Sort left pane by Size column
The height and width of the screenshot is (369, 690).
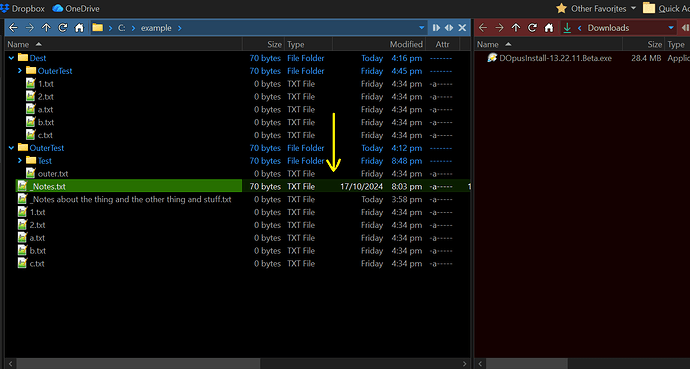click(263, 44)
